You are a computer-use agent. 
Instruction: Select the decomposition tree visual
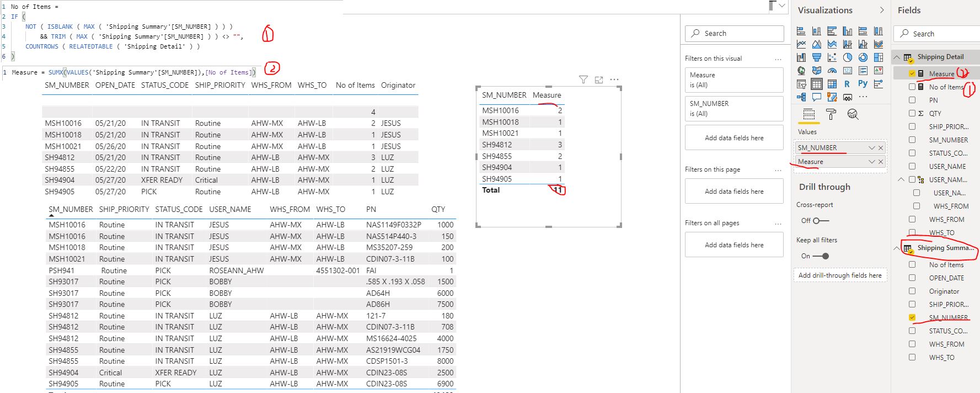pos(801,97)
